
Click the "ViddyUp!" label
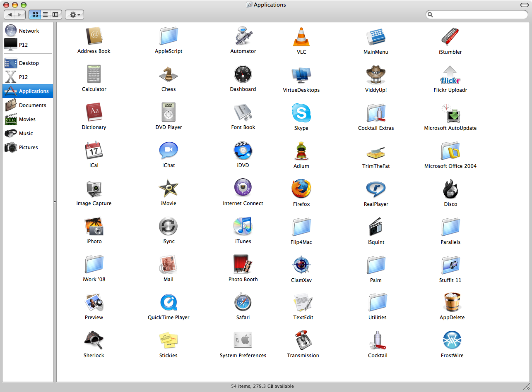[x=376, y=90]
